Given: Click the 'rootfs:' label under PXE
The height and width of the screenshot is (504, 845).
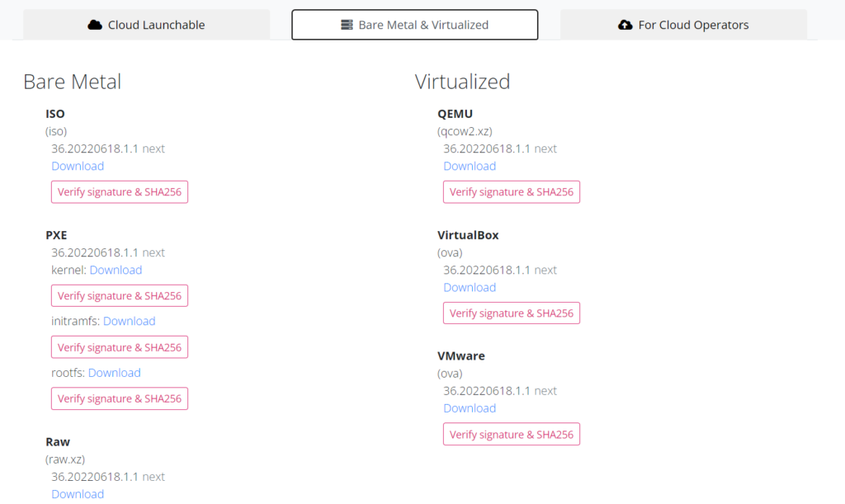Looking at the screenshot, I should [x=68, y=373].
